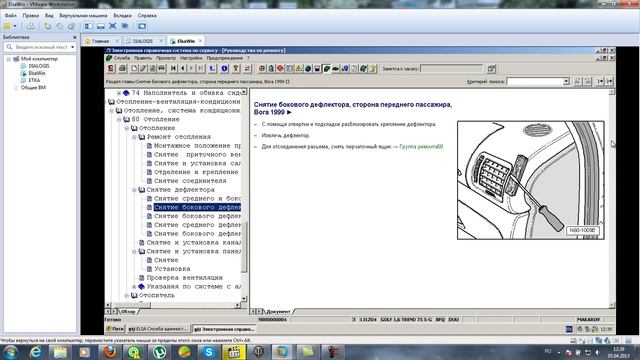
Task: Click the library search input field
Action: pyautogui.click(x=41, y=47)
